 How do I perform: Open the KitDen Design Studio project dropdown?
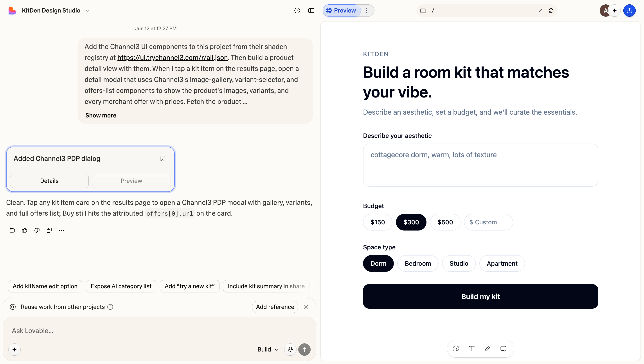56,11
